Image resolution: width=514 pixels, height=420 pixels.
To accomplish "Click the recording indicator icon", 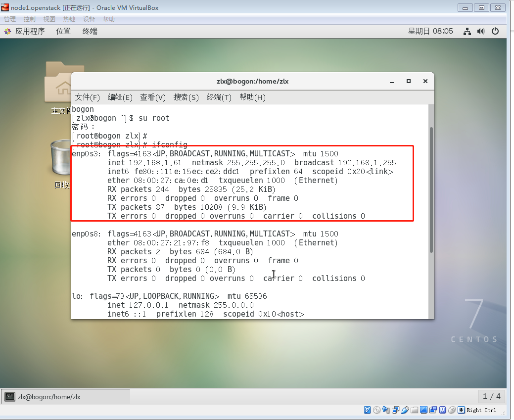I will 433,410.
